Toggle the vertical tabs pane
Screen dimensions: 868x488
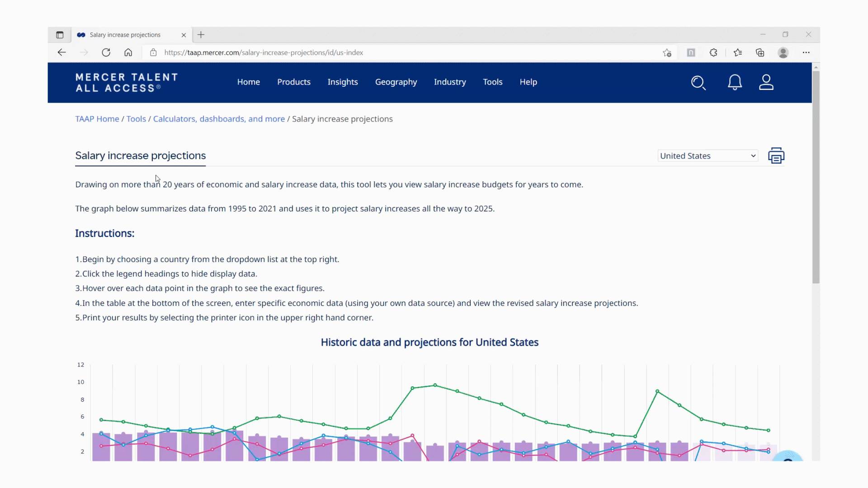pos(60,35)
